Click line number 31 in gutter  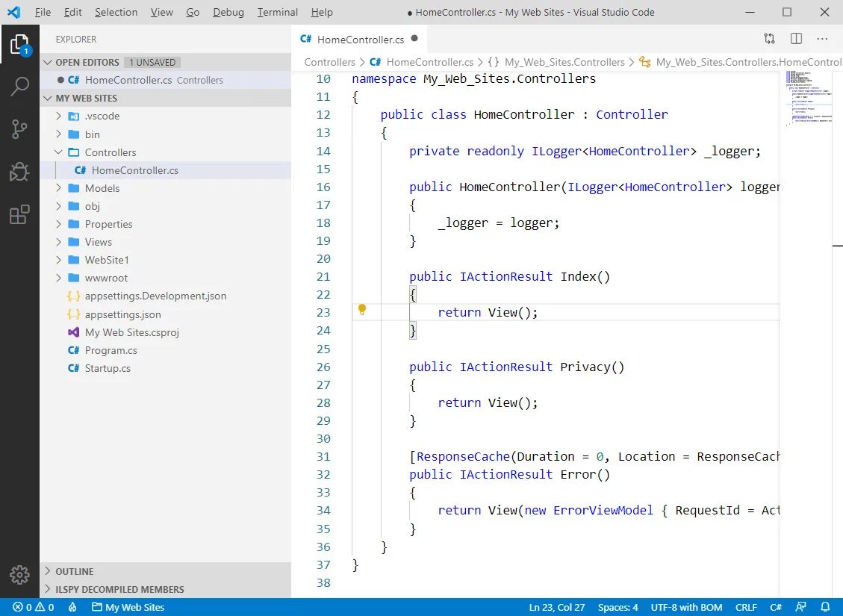click(x=323, y=457)
